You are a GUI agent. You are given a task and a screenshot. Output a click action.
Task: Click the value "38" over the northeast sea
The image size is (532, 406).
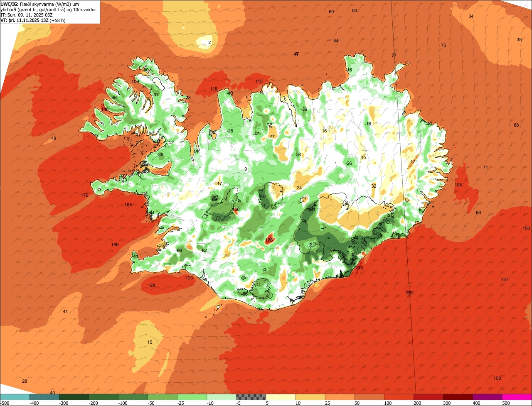(519, 39)
